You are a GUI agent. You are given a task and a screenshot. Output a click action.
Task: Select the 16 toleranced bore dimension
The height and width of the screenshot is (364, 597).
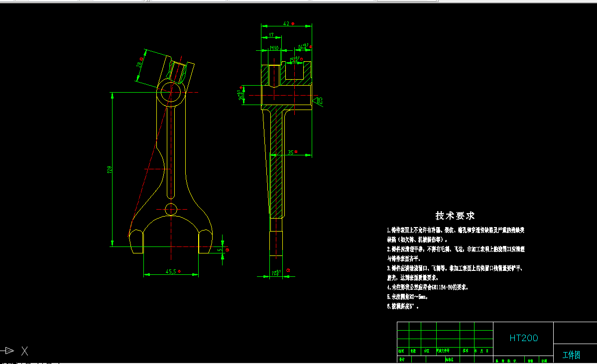[x=240, y=95]
